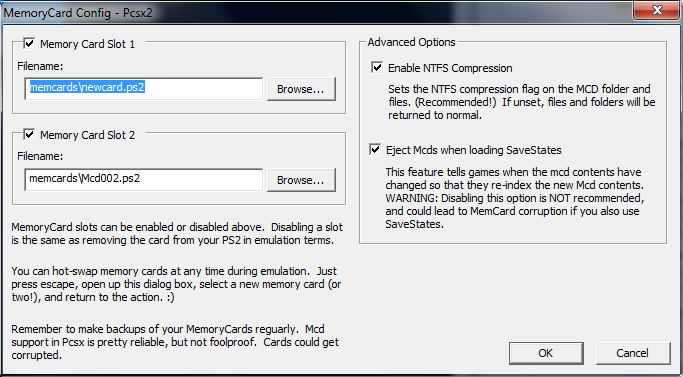Click the Mcd002.ps2 filename field

click(144, 180)
